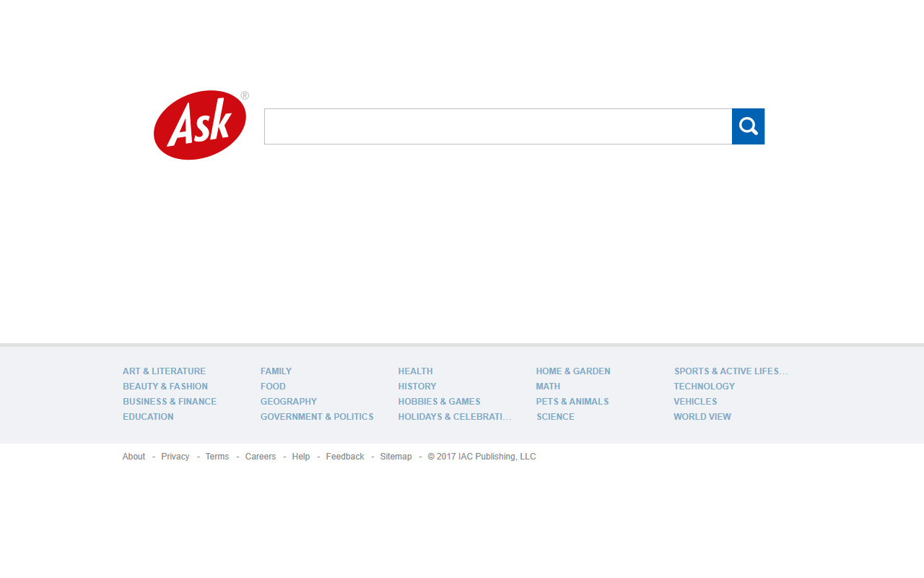This screenshot has width=924, height=578.
Task: Open the Sports & Active Lifestyle category
Action: [x=731, y=371]
